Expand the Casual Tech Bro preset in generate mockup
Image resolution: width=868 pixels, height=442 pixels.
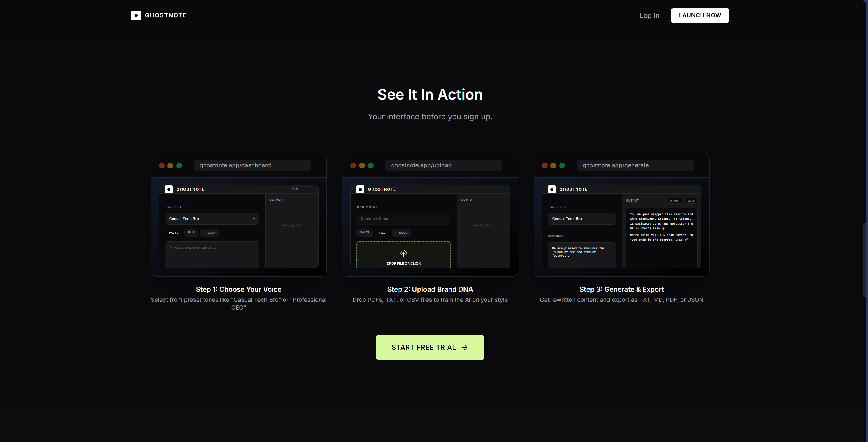pyautogui.click(x=582, y=219)
